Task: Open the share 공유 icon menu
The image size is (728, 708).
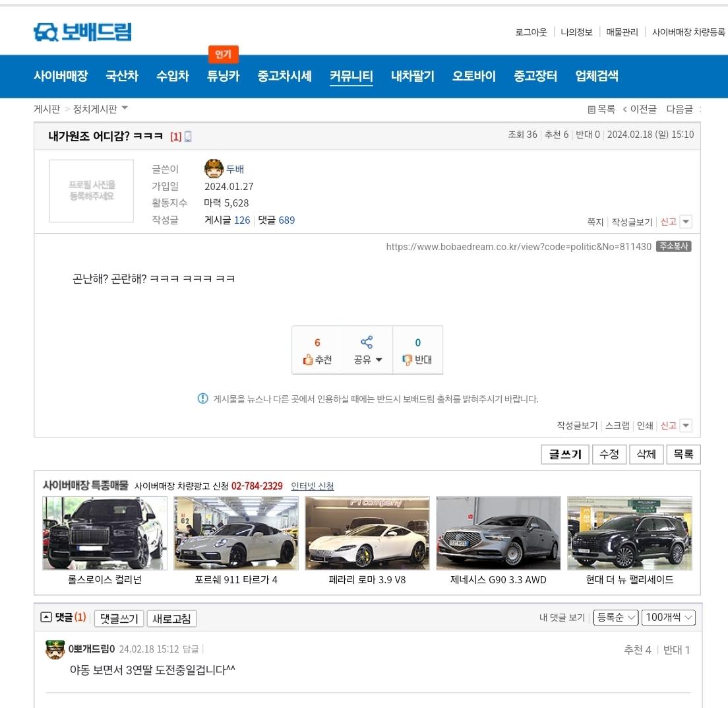Action: (367, 342)
